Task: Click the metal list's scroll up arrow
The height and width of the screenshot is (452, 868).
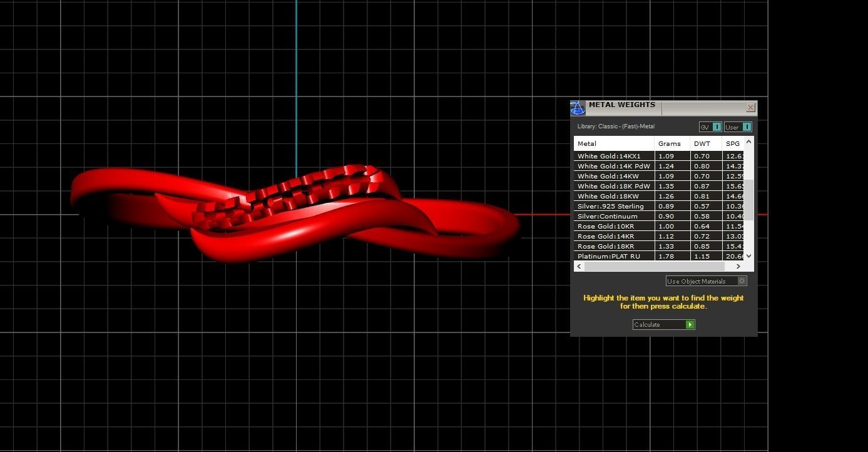Action: (x=748, y=142)
